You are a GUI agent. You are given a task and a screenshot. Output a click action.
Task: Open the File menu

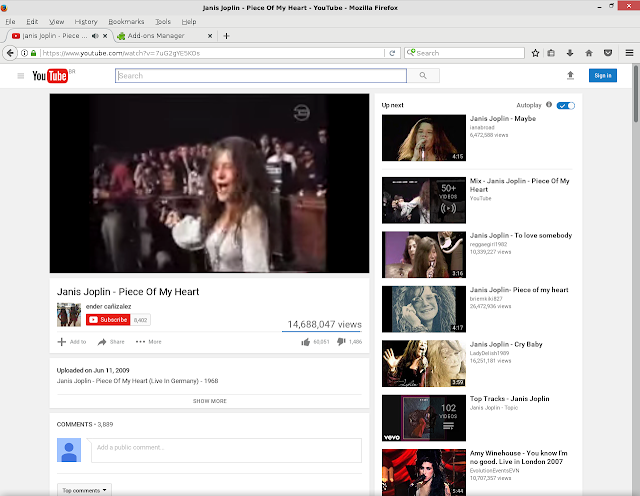coord(10,22)
